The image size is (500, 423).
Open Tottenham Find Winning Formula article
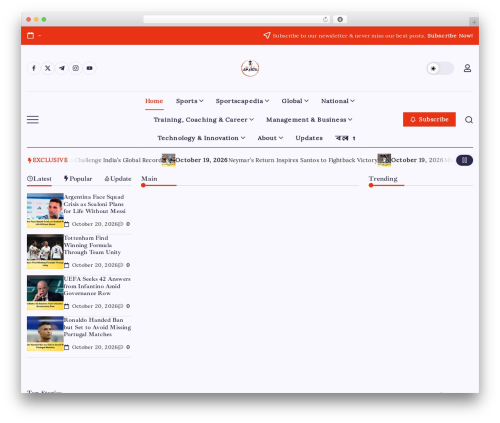point(92,245)
